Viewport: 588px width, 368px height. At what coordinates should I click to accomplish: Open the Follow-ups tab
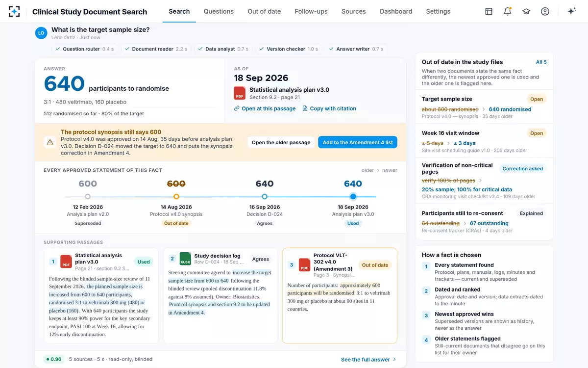[x=311, y=11]
